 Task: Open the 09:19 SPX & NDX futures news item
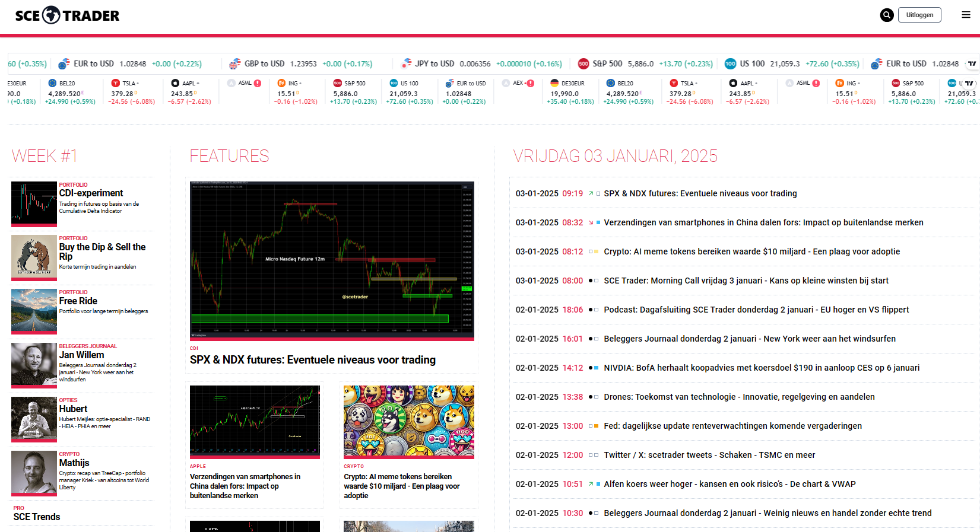pyautogui.click(x=700, y=193)
